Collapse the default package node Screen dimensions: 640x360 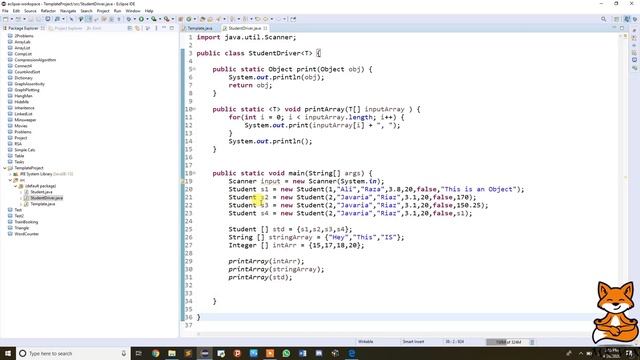click(x=16, y=186)
